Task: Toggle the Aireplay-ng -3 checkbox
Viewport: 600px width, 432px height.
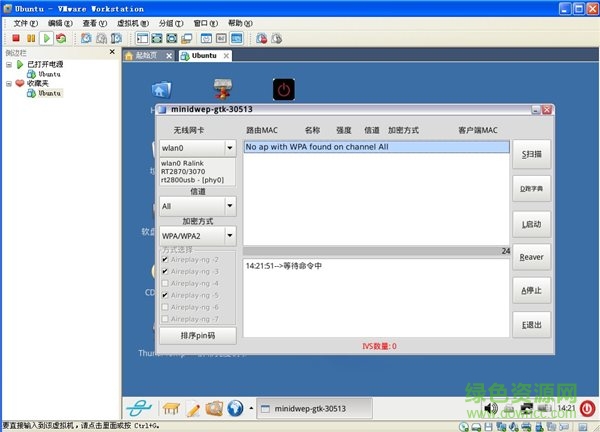Action: point(165,271)
